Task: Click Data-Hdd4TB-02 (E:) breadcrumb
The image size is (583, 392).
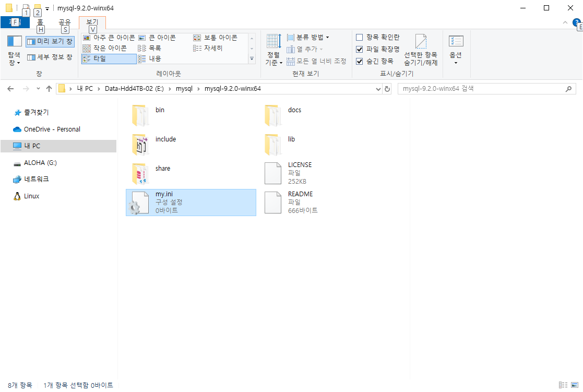Action: pos(134,89)
